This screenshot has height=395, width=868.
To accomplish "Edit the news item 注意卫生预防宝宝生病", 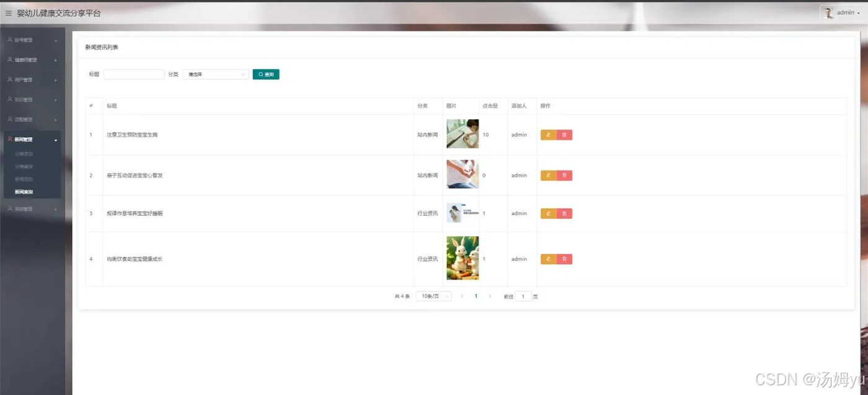I will (x=549, y=135).
